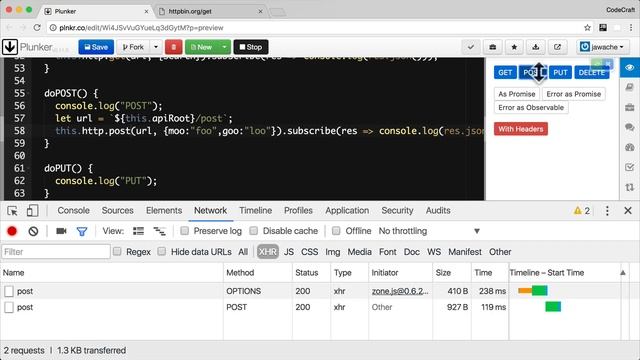Clear the network log
Viewport: 640px width, 360px height.
coord(33,231)
